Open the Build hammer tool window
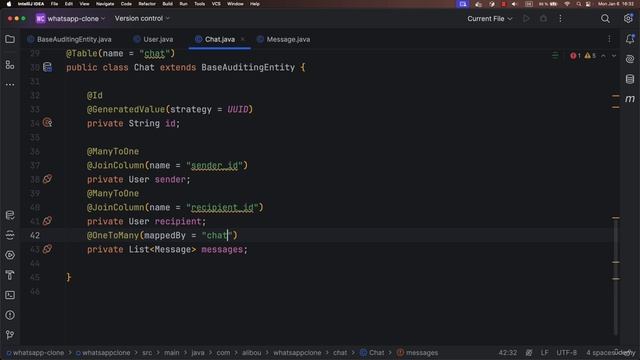The width and height of the screenshot is (640, 360). [x=10, y=275]
